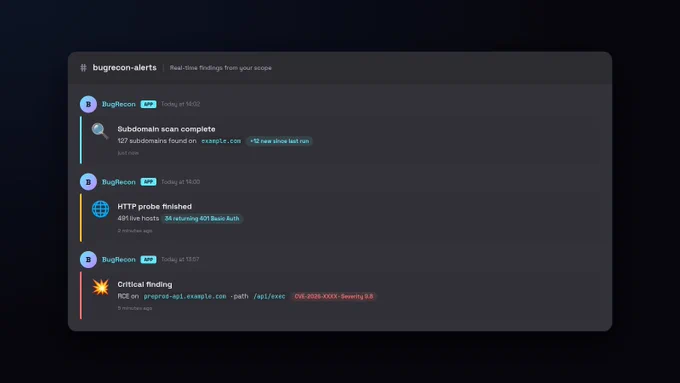Screen dimensions: 680x383
Task: Click the hash icon beside bugrecon-alerts
Action: click(83, 68)
